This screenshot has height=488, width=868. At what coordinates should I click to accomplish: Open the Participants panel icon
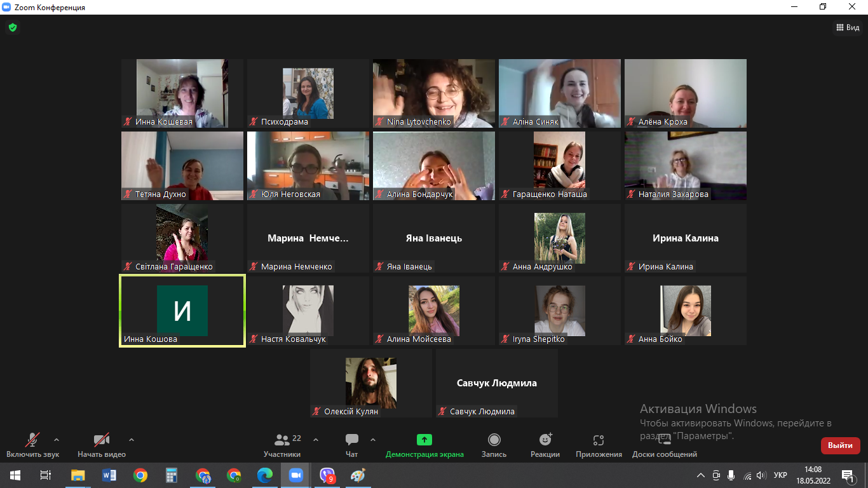(282, 440)
